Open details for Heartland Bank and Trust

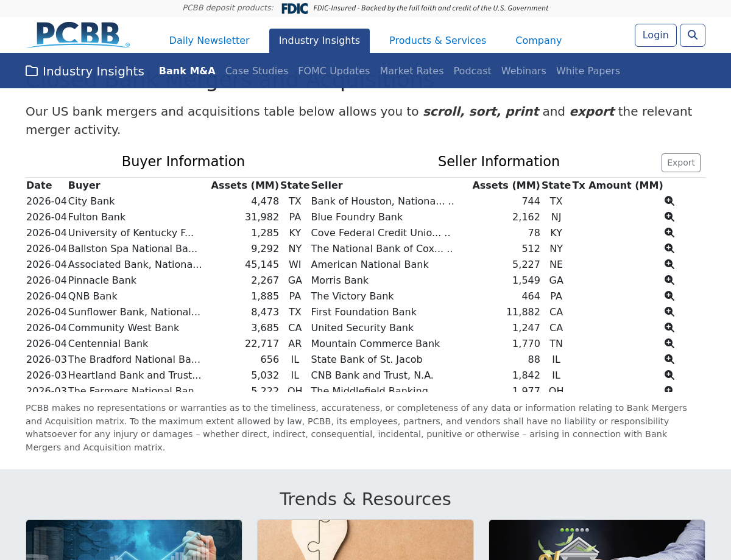pyautogui.click(x=669, y=376)
